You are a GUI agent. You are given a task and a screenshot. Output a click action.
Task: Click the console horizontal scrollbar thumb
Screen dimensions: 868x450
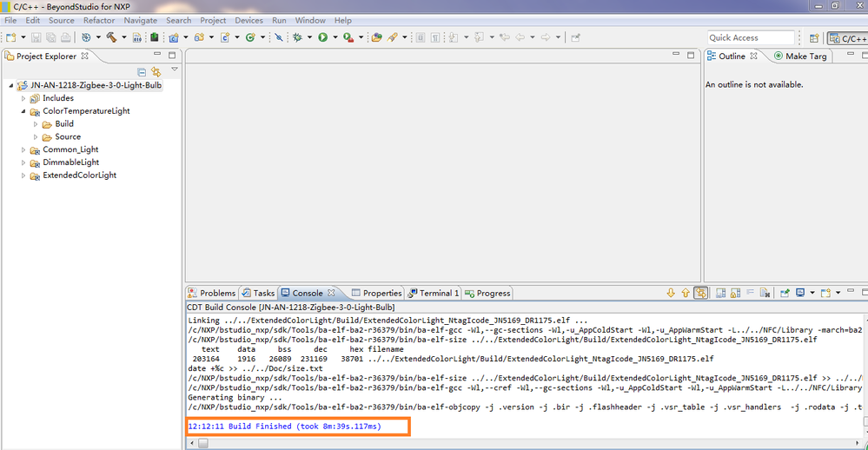[203, 443]
